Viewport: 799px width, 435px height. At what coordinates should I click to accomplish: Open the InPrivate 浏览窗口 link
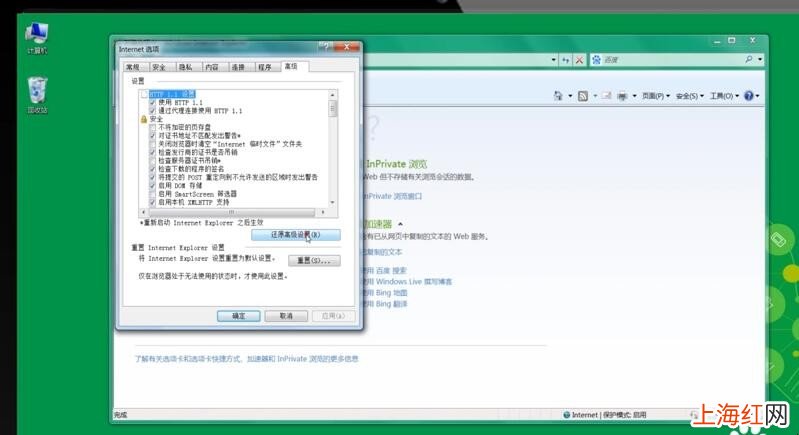tap(392, 196)
